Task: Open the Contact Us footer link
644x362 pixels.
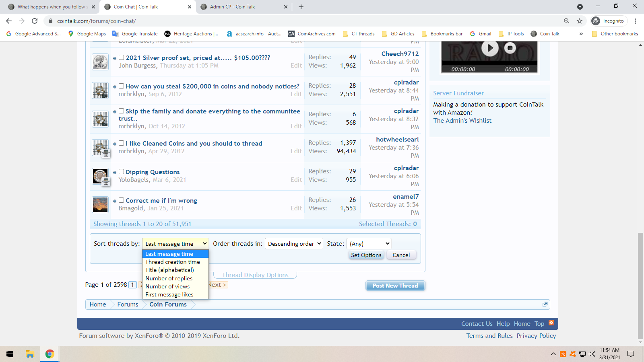Action: (x=477, y=324)
